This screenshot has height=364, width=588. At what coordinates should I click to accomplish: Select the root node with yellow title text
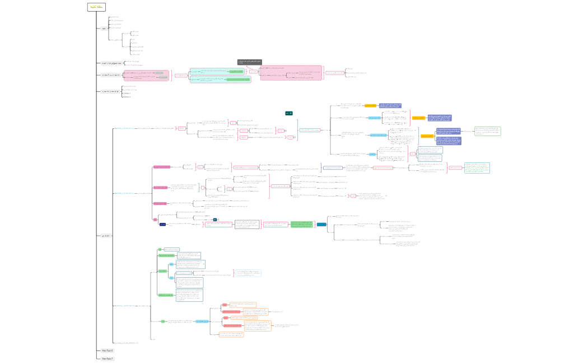[x=96, y=7]
